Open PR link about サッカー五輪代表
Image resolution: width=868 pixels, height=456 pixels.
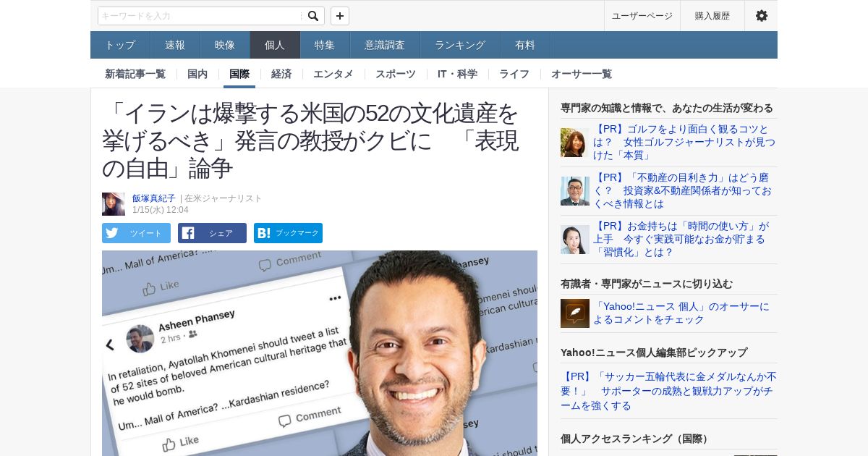[x=669, y=392]
